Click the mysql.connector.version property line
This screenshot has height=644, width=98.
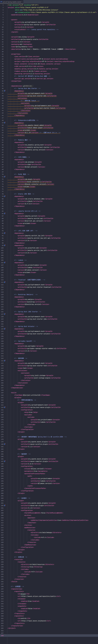tap(37, 64)
